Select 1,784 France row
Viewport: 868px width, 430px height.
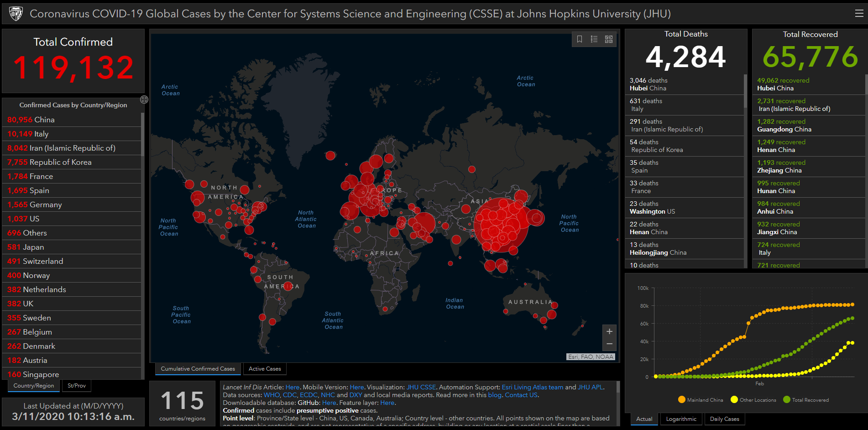coord(72,176)
